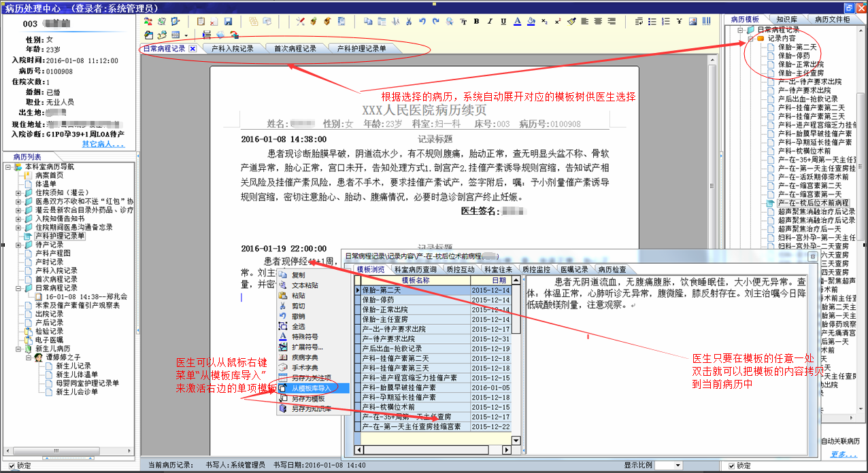Open the 病历文件柜 tab

[832, 20]
